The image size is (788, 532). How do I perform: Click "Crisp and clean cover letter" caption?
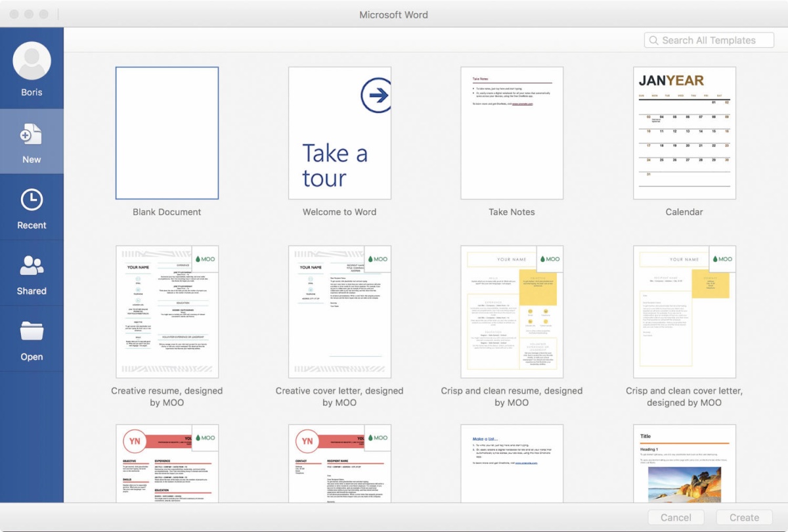click(684, 397)
